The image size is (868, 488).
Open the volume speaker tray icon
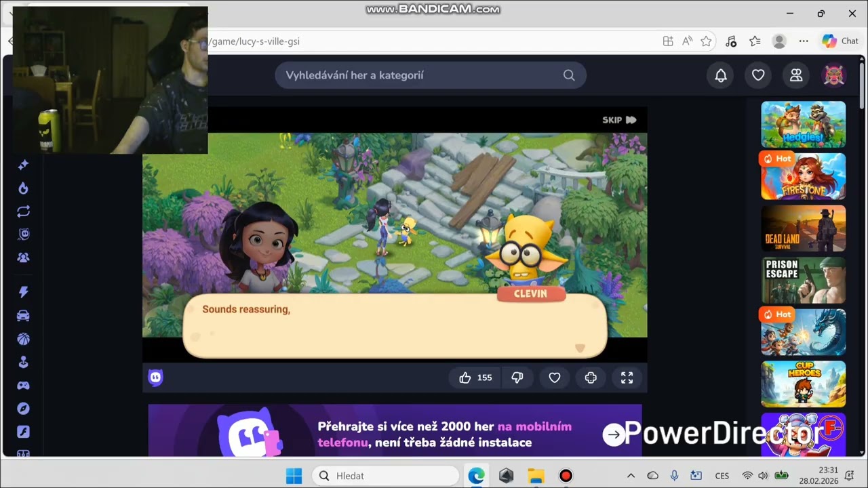(763, 476)
